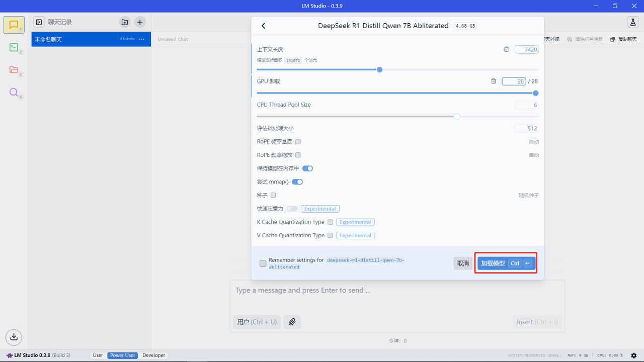Edit 评估批处理大小 value 512
The height and width of the screenshot is (362, 644).
[527, 128]
